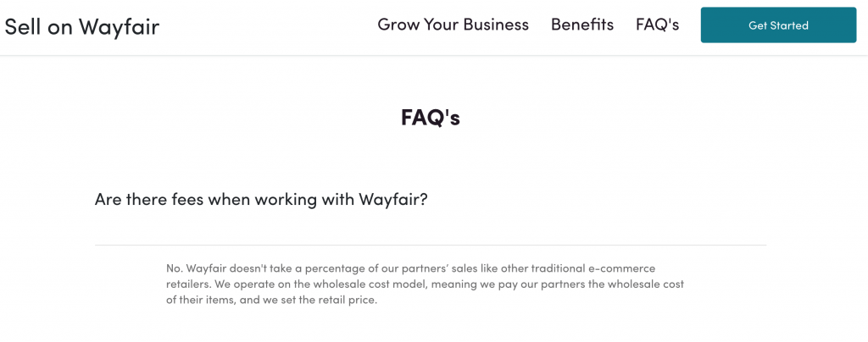The width and height of the screenshot is (868, 342).
Task: Jump to FAQ's from the top navigation
Action: (x=657, y=25)
